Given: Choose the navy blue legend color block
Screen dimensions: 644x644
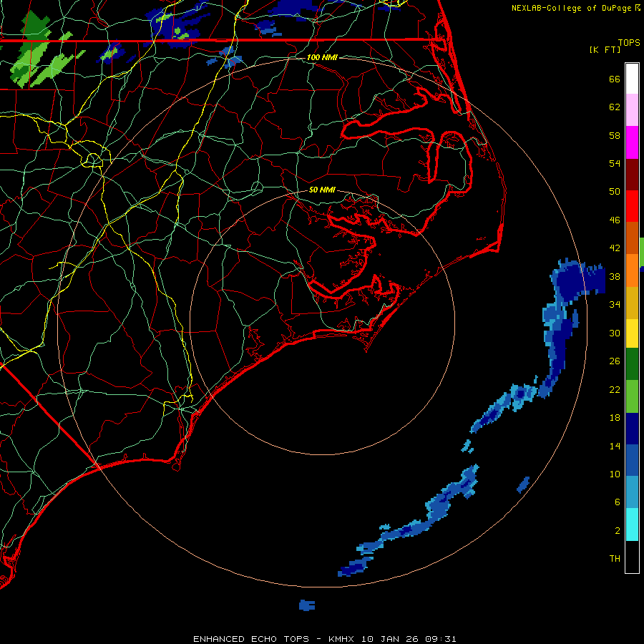Looking at the screenshot, I should 632,429.
